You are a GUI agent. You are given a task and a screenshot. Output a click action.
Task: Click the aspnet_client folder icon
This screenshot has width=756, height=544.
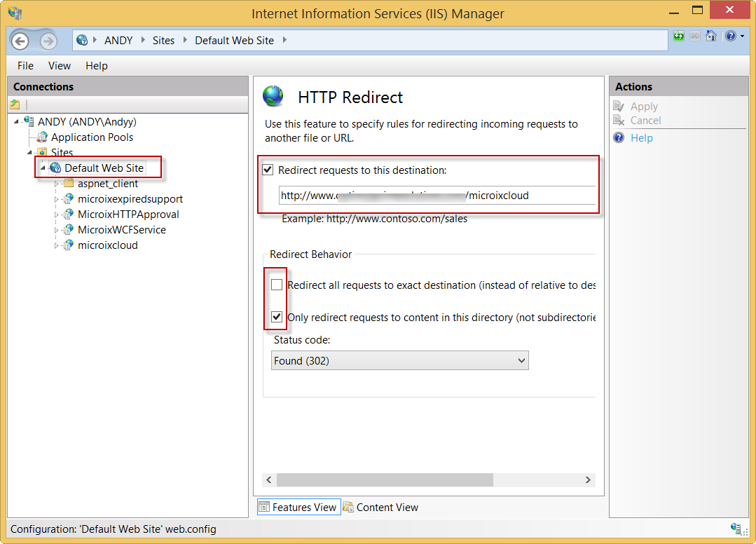(68, 184)
